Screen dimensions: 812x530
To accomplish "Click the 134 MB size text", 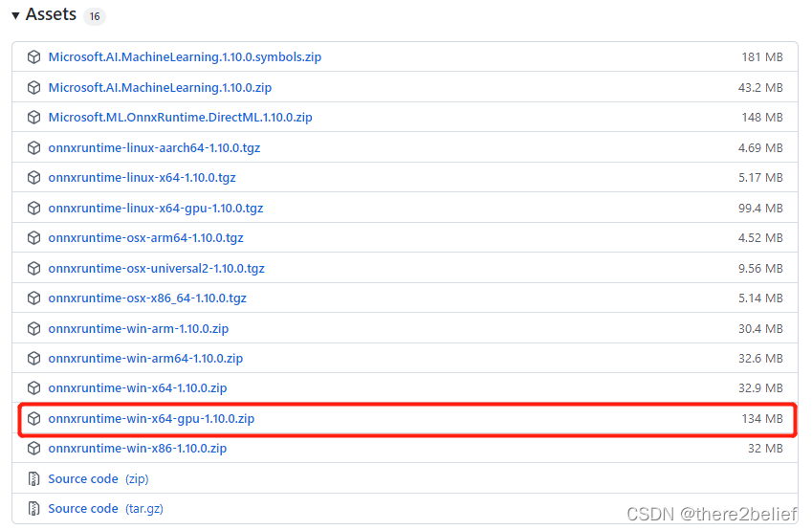I will 761,419.
